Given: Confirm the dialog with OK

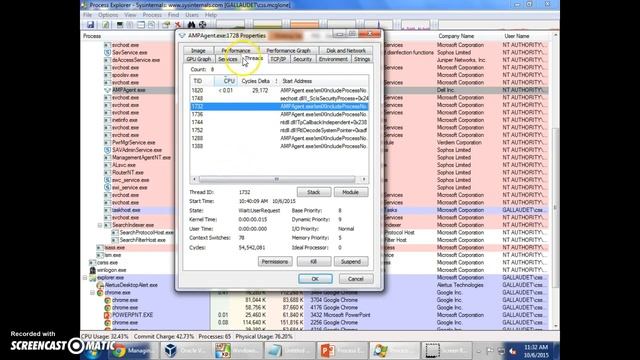Looking at the screenshot, I should pyautogui.click(x=315, y=279).
